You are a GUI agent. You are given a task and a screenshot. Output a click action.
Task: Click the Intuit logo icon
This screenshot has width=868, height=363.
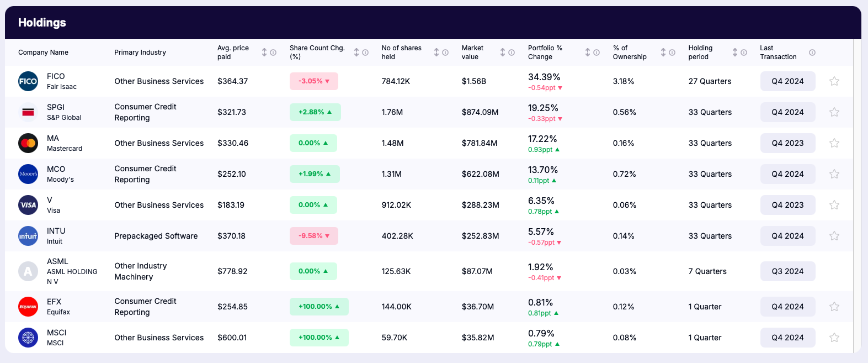coord(28,236)
